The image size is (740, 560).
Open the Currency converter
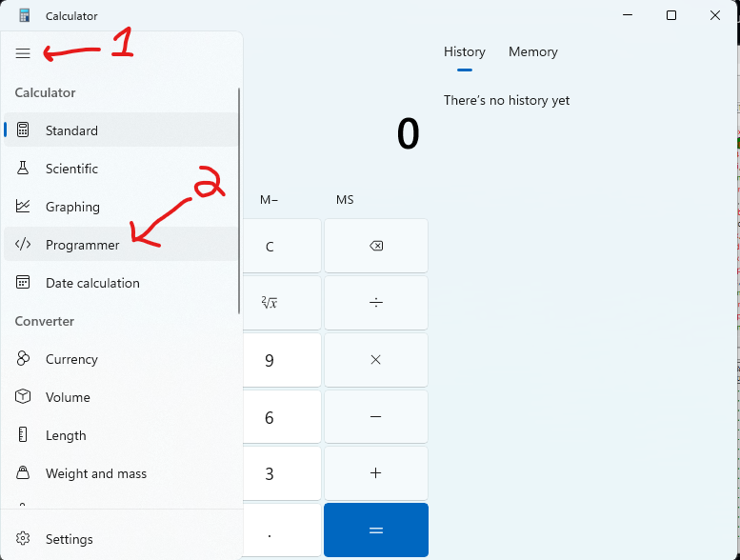pyautogui.click(x=121, y=358)
